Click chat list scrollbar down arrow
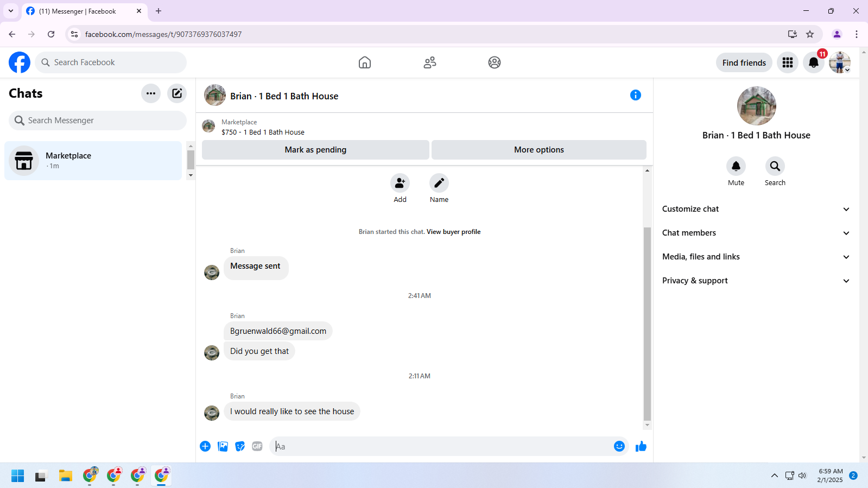The image size is (868, 488). (191, 175)
